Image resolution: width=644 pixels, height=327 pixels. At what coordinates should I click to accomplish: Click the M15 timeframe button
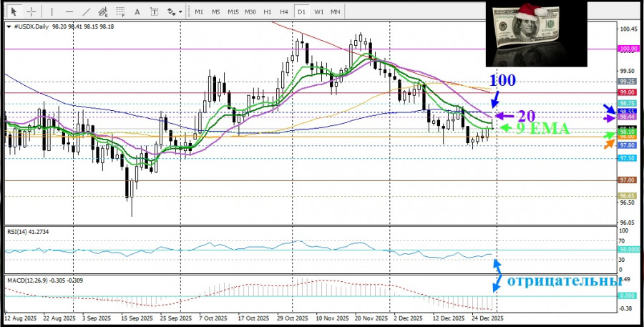coord(233,12)
